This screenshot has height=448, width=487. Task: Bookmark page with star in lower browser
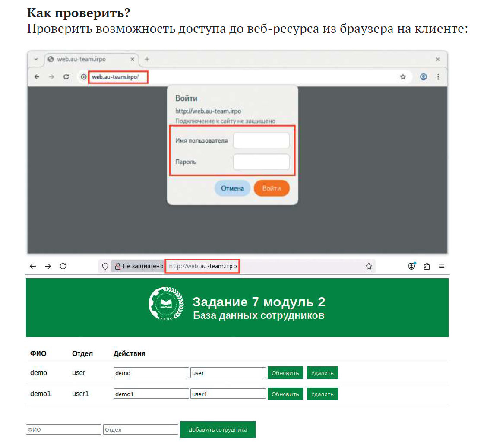pyautogui.click(x=369, y=266)
